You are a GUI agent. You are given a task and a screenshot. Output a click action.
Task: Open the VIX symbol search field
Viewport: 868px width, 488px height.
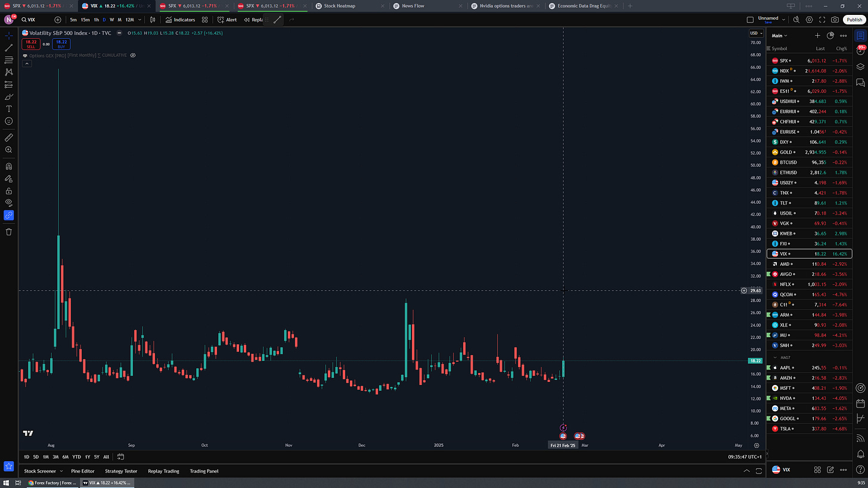(37, 20)
